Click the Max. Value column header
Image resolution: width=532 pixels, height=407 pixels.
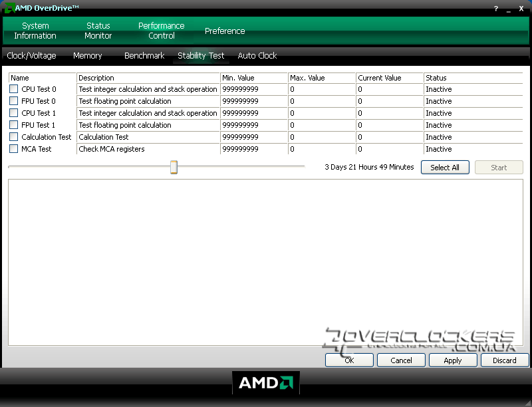322,78
